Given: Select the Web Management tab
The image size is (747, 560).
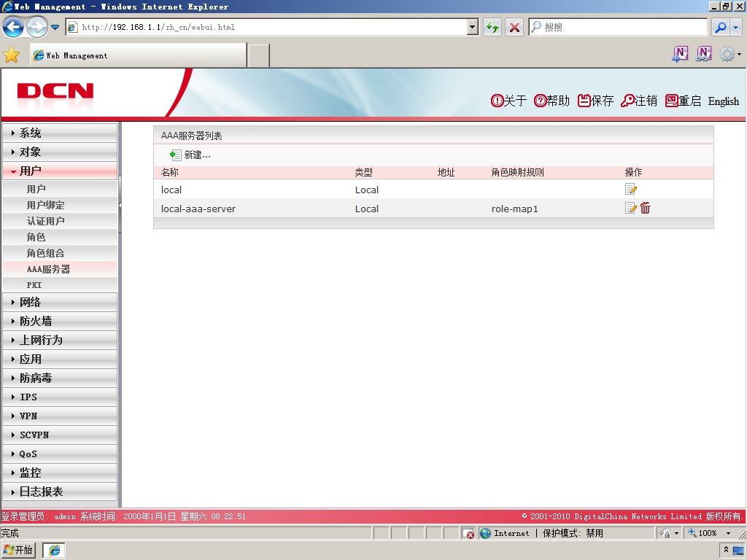Looking at the screenshot, I should tap(138, 55).
